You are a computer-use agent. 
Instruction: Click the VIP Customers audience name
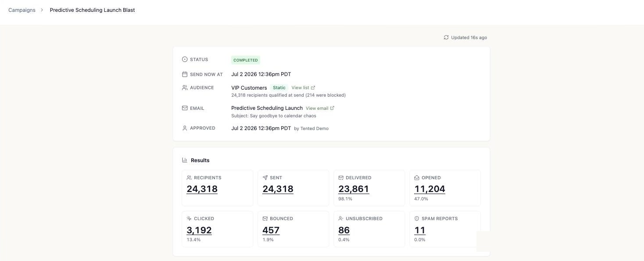249,87
